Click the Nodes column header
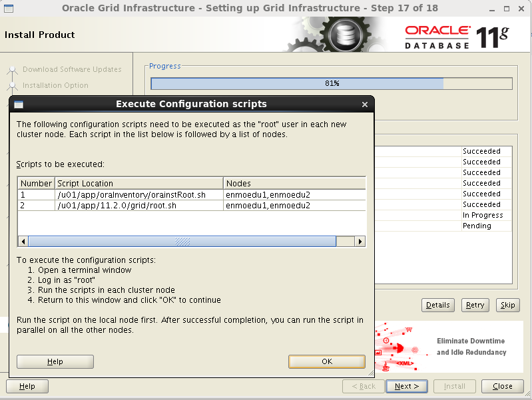This screenshot has height=400, width=532. [x=294, y=184]
